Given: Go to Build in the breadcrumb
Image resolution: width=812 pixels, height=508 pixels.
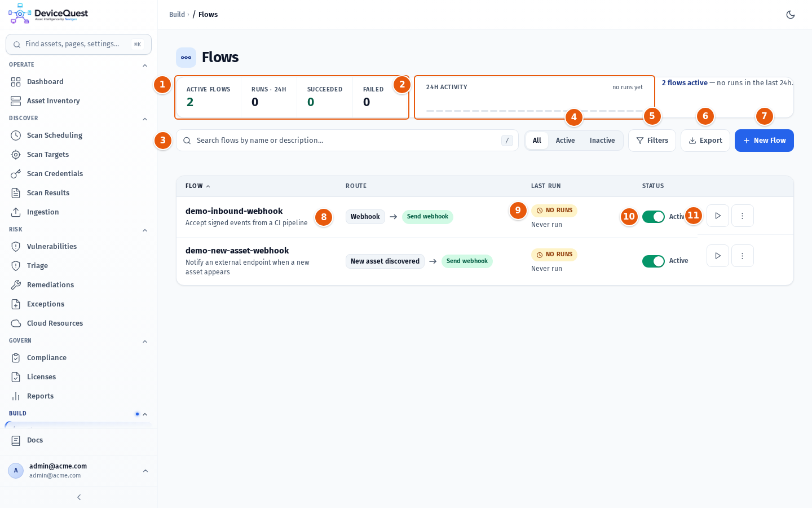Looking at the screenshot, I should coord(177,15).
